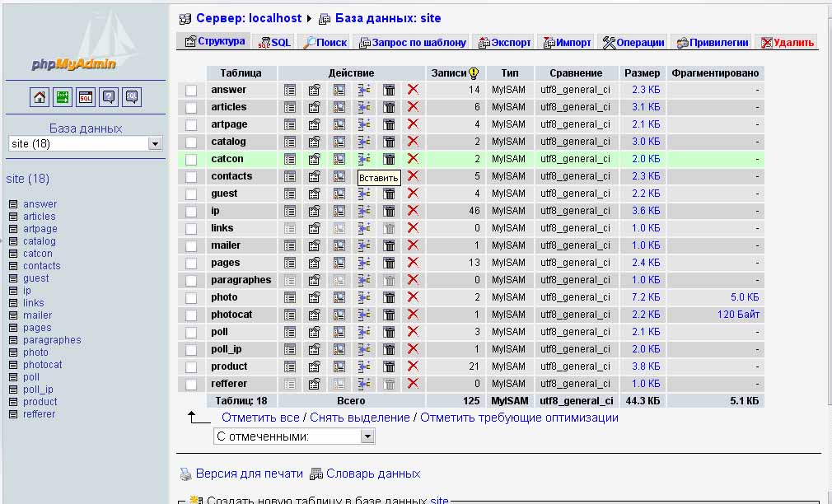Drop the links table with red X
Screen dimensions: 832x504
413,228
